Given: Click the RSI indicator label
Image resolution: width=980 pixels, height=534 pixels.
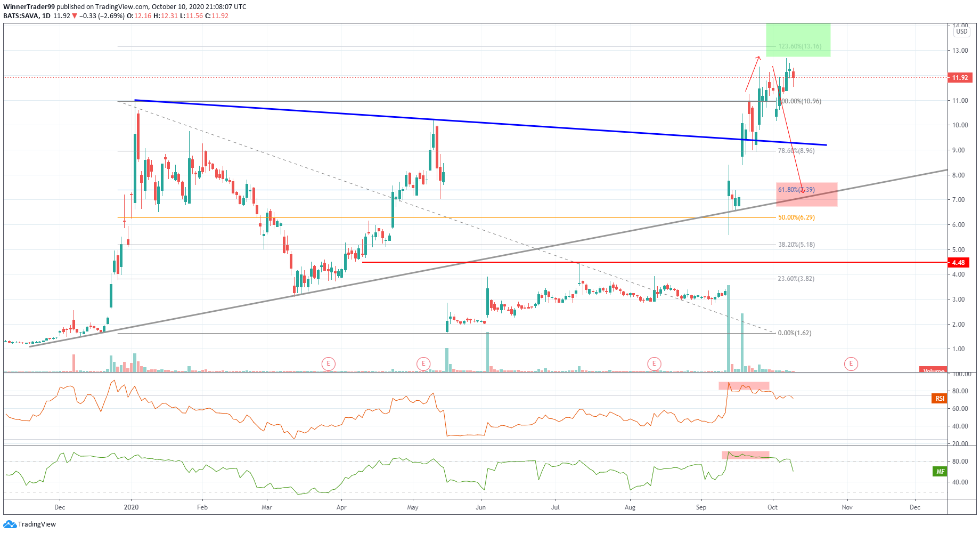Looking at the screenshot, I should click(939, 399).
